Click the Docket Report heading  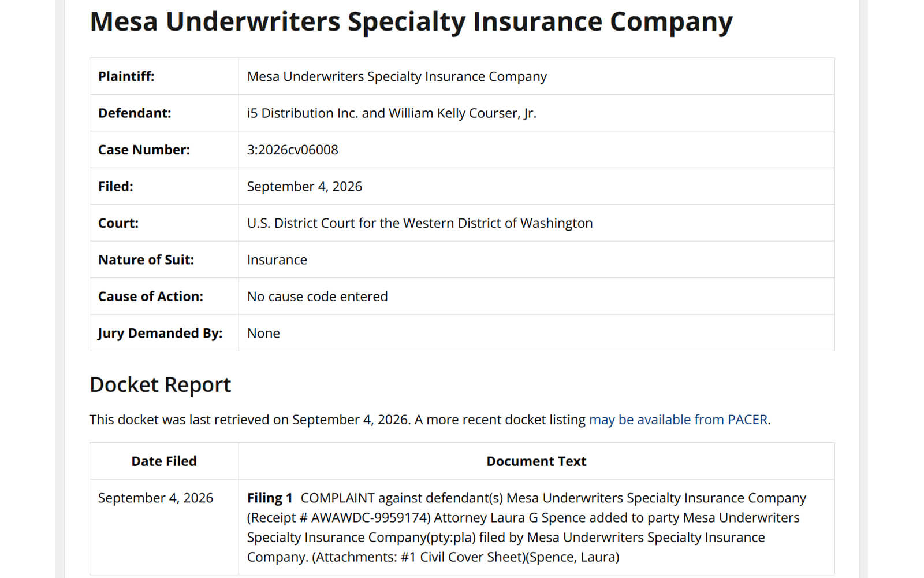160,385
